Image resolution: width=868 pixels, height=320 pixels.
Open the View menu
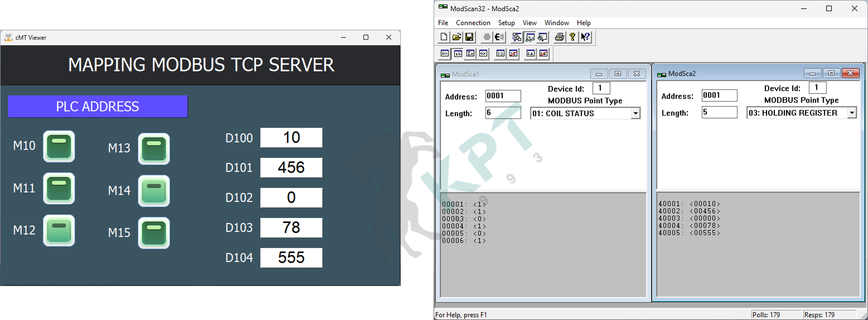click(530, 23)
